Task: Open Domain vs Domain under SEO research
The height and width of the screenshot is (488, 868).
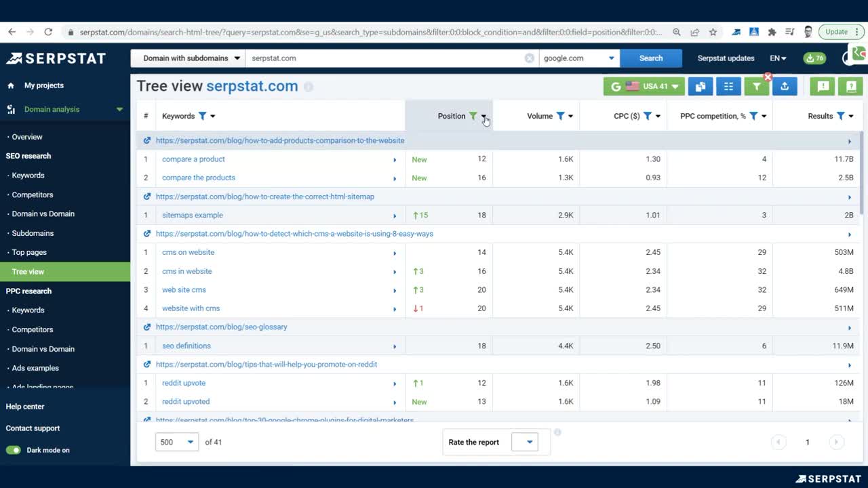Action: pyautogui.click(x=43, y=213)
